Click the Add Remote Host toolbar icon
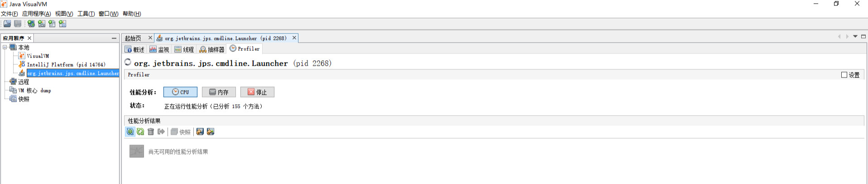This screenshot has width=868, height=184. pos(31,24)
